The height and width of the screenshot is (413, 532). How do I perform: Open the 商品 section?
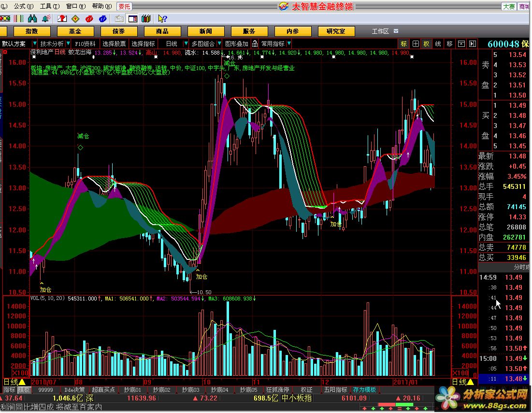tap(162, 31)
